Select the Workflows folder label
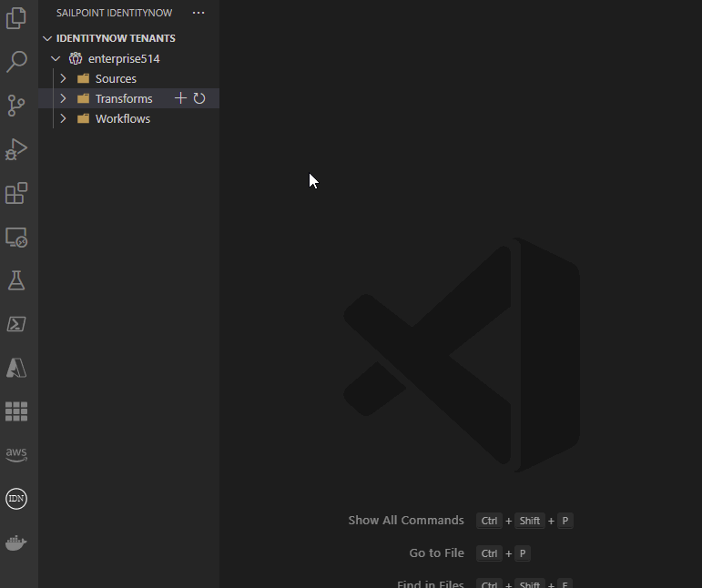 tap(123, 118)
